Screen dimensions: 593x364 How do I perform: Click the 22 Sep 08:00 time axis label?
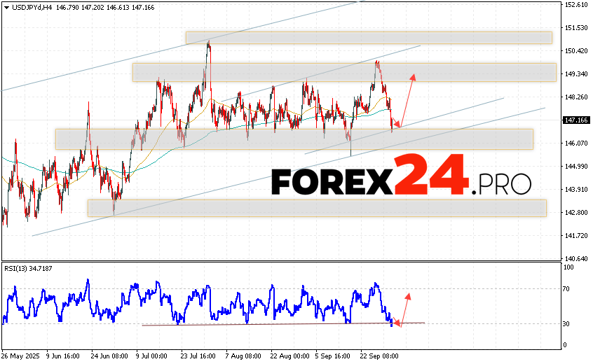click(x=381, y=355)
